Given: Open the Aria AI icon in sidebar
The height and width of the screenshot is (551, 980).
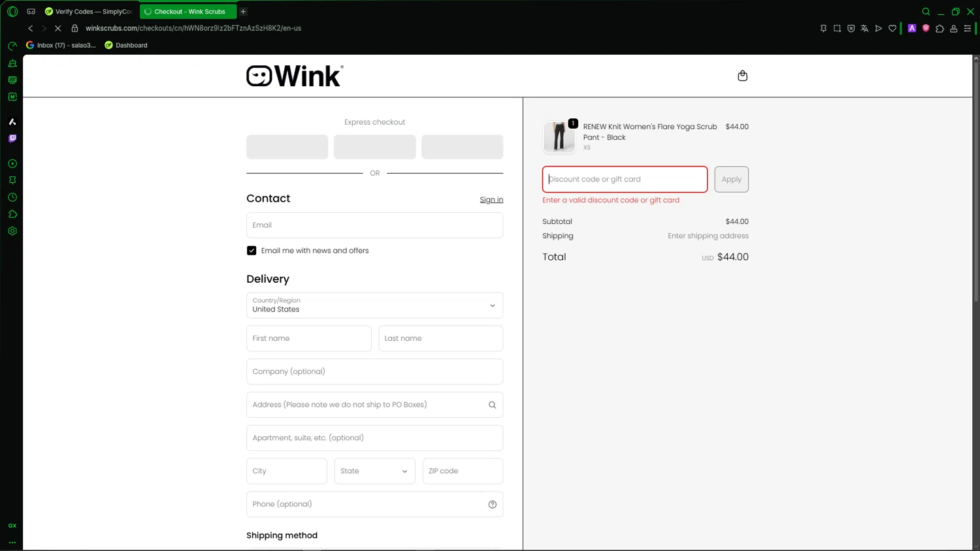Looking at the screenshot, I should pyautogui.click(x=12, y=122).
